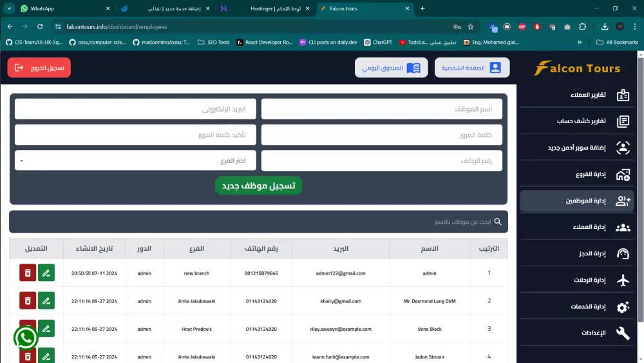644x363 pixels.
Task: Click phone number 001215879845 cell
Action: click(261, 273)
